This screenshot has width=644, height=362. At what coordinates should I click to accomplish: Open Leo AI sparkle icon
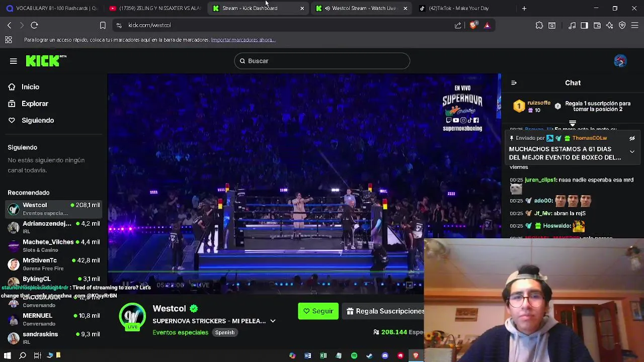[610, 25]
